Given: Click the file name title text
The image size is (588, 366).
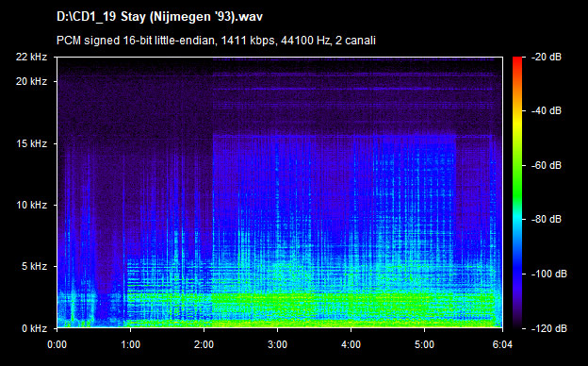Looking at the screenshot, I should [x=160, y=17].
